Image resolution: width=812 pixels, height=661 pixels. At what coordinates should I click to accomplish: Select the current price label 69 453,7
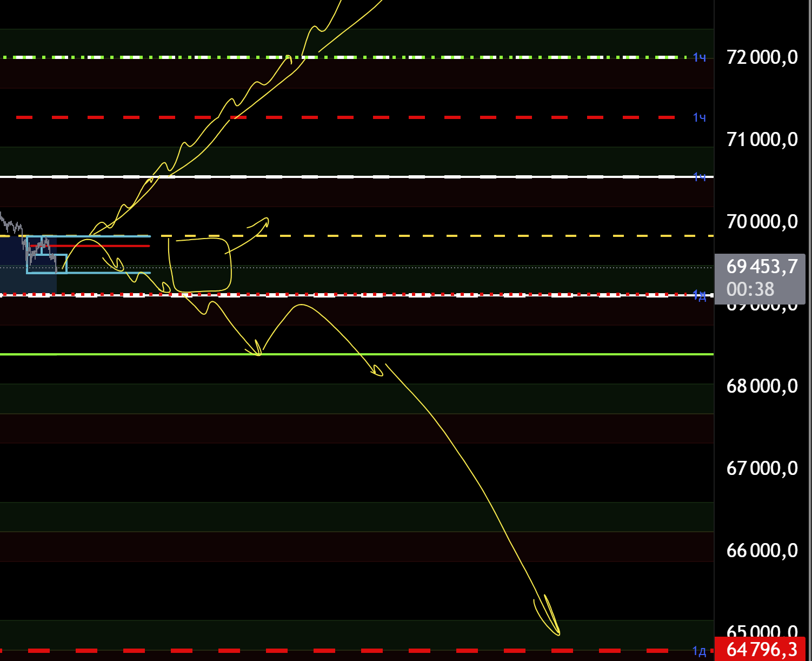pos(762,266)
